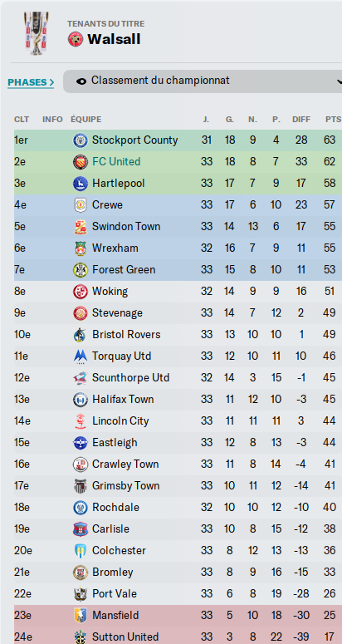Click the Stockport County club crest
Screen dimensions: 342x644
(81, 140)
